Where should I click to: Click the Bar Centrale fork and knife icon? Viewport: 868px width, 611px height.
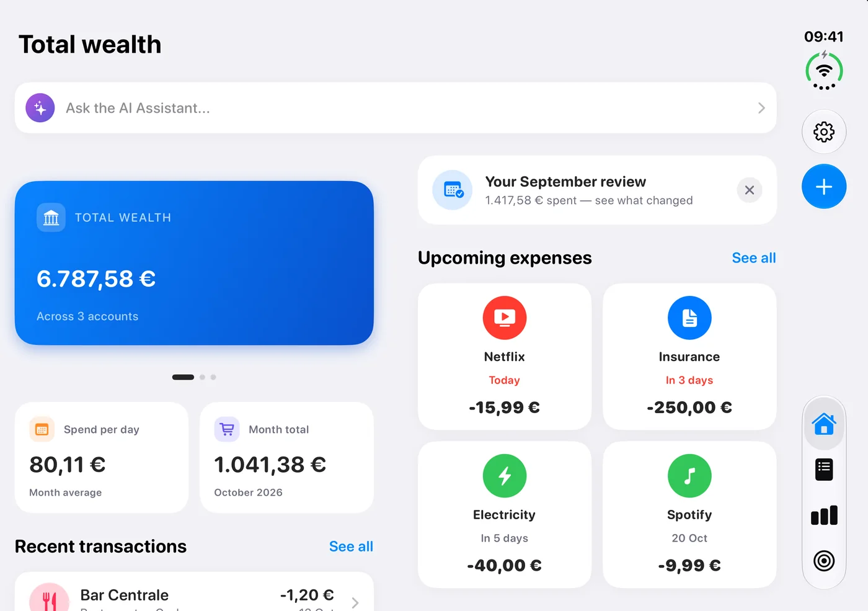coord(50,597)
